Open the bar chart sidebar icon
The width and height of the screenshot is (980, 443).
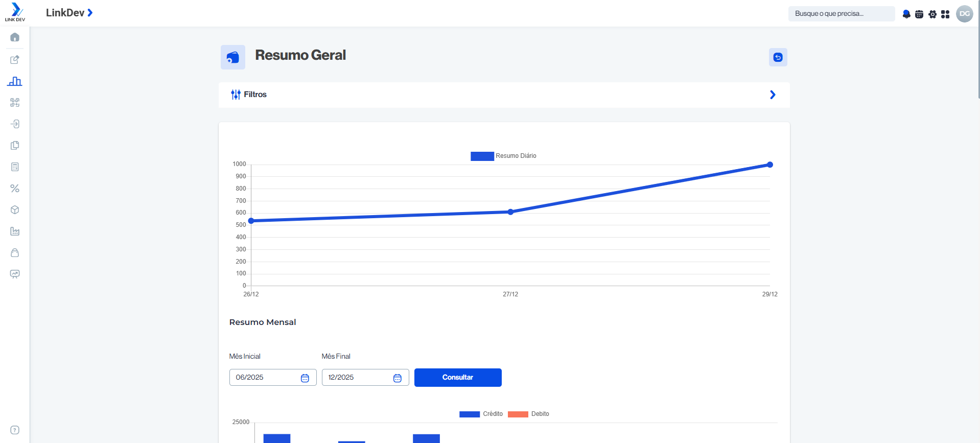point(15,81)
